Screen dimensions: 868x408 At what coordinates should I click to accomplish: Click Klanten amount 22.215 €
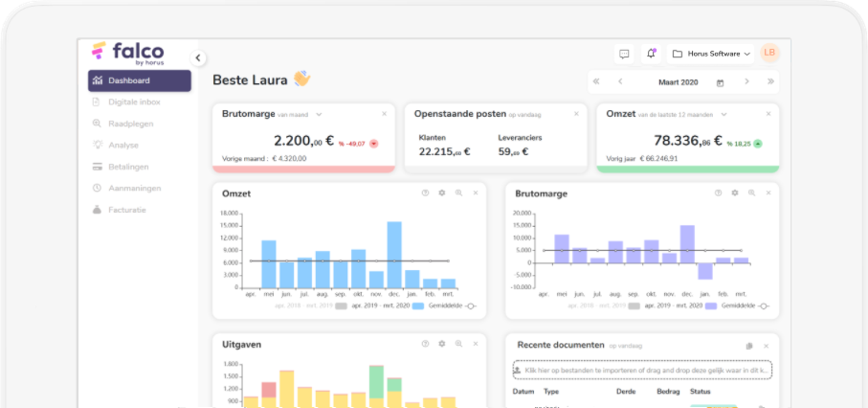pos(444,151)
